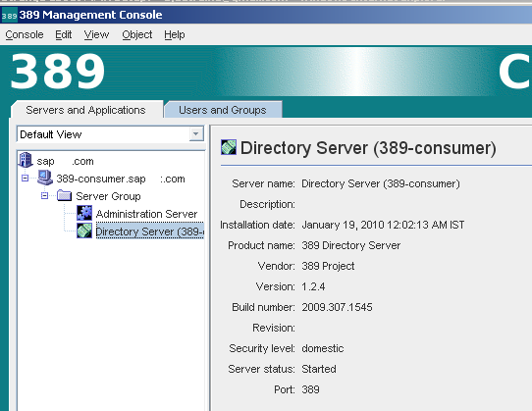Click the version value 1.2.4
Image resolution: width=532 pixels, height=411 pixels.
(x=313, y=286)
